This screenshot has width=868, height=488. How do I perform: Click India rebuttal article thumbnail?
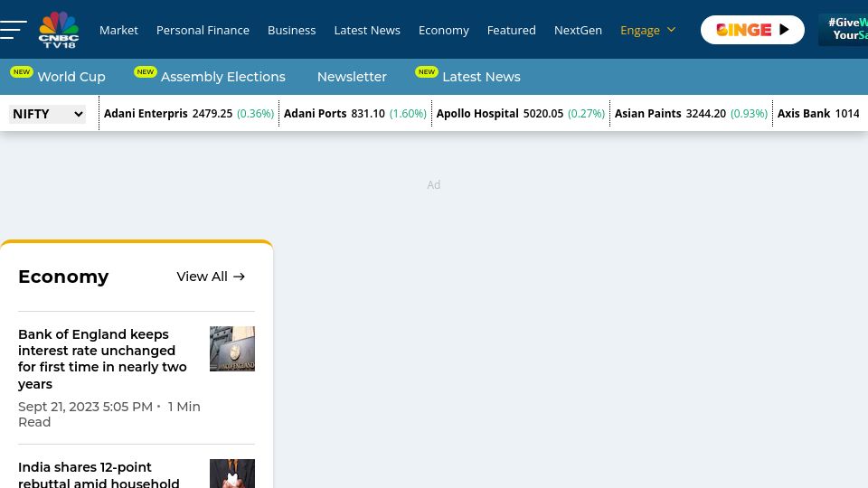232,474
